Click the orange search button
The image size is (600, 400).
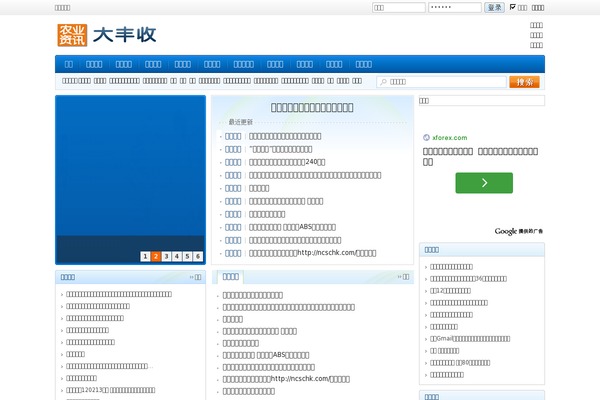tap(524, 82)
